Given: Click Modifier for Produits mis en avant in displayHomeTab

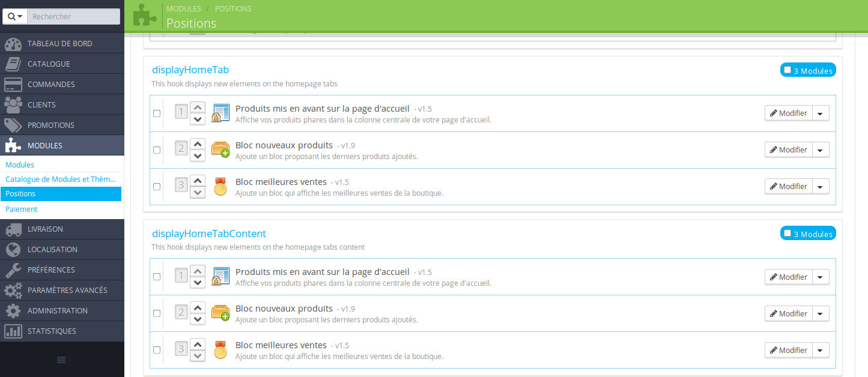Looking at the screenshot, I should (x=789, y=113).
